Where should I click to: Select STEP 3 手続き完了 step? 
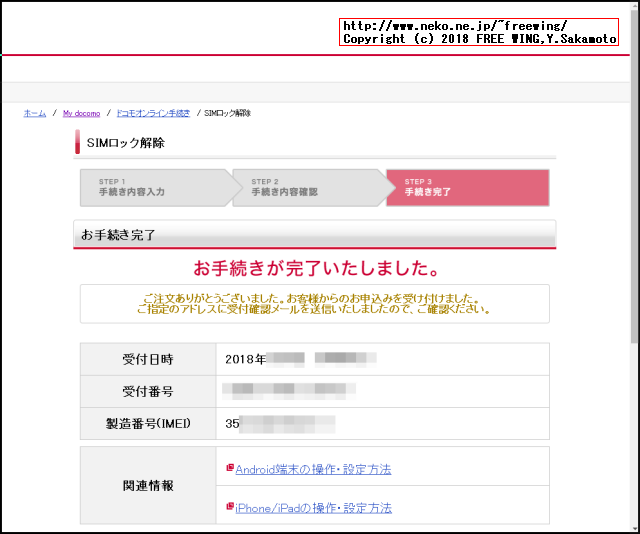[x=468, y=187]
